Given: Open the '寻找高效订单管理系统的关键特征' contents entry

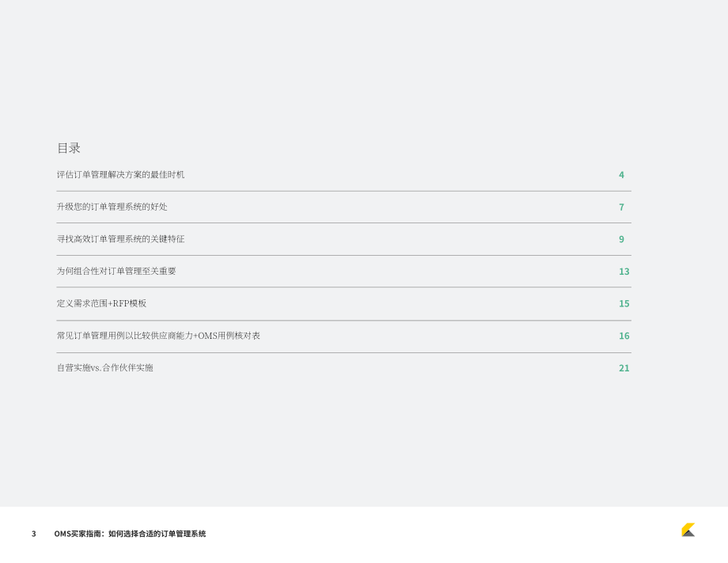Looking at the screenshot, I should pos(120,239).
